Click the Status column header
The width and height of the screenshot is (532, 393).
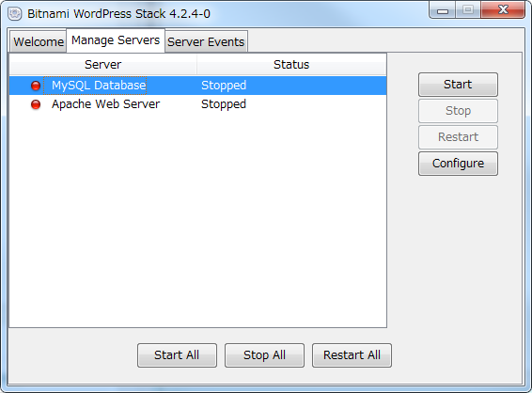click(x=291, y=65)
